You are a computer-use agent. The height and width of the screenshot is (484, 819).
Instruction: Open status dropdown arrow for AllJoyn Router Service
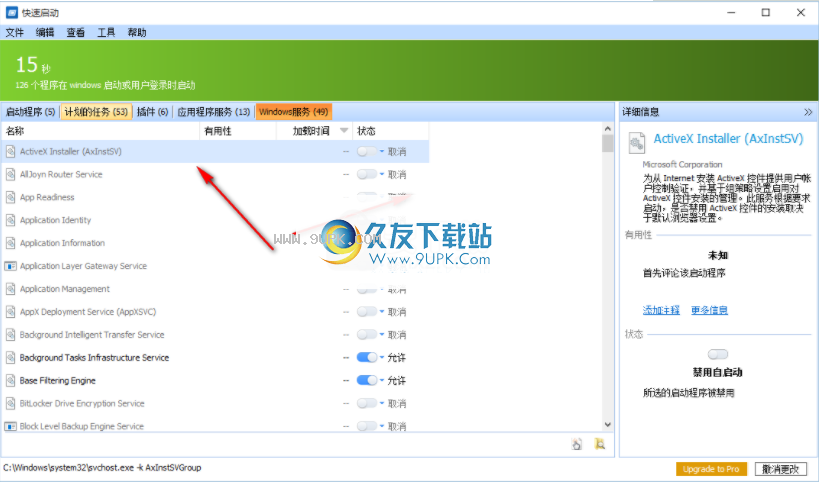click(x=382, y=174)
